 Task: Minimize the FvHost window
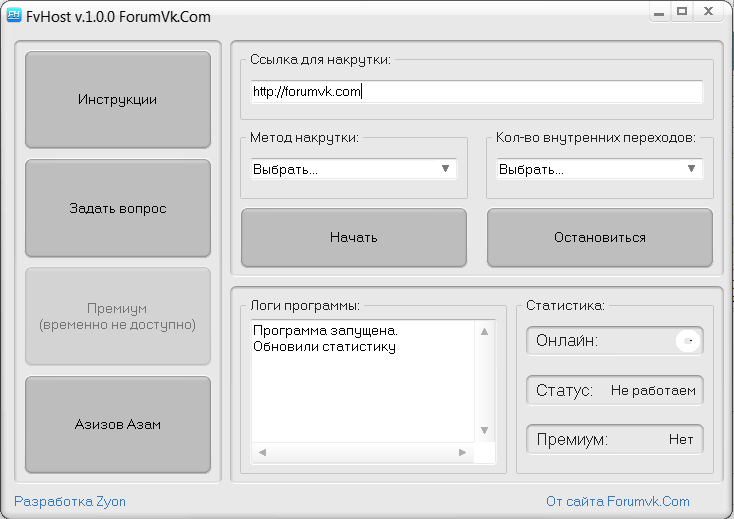pos(659,12)
